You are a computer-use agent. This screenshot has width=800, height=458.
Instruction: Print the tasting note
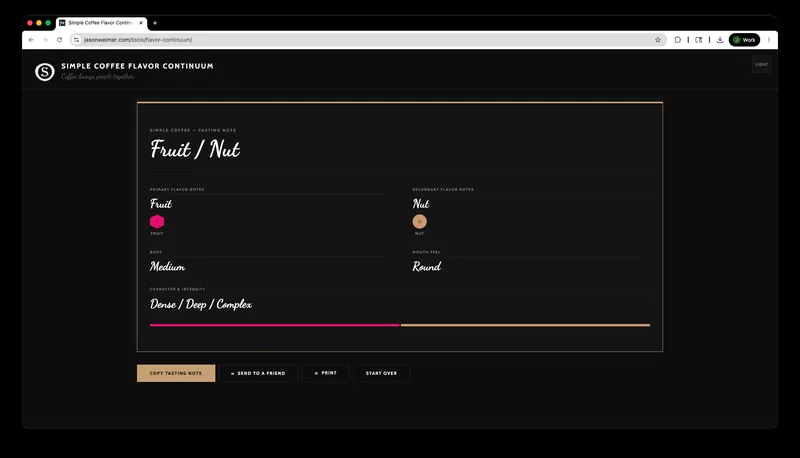(326, 373)
